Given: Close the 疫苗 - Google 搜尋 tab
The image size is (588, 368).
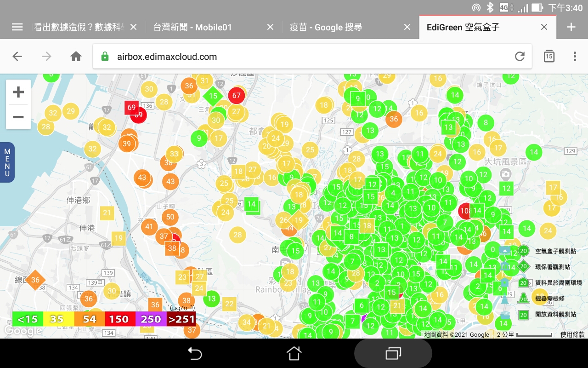Looking at the screenshot, I should (407, 27).
